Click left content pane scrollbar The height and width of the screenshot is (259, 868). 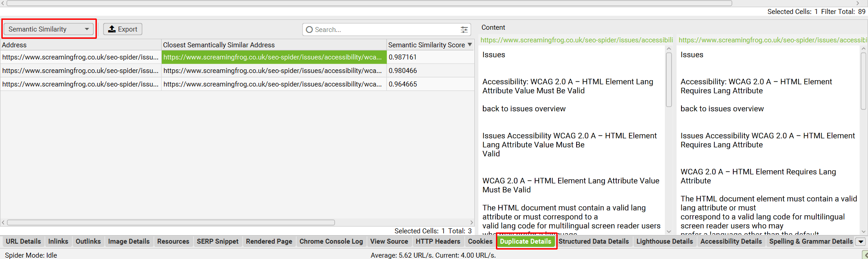pos(669,80)
